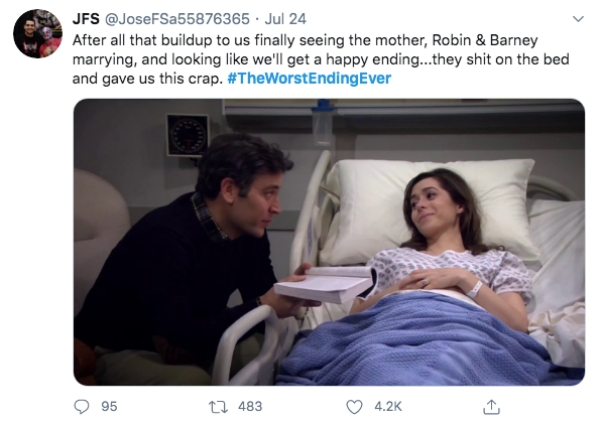
Task: Like the tweet with the heart icon
Action: tap(355, 407)
